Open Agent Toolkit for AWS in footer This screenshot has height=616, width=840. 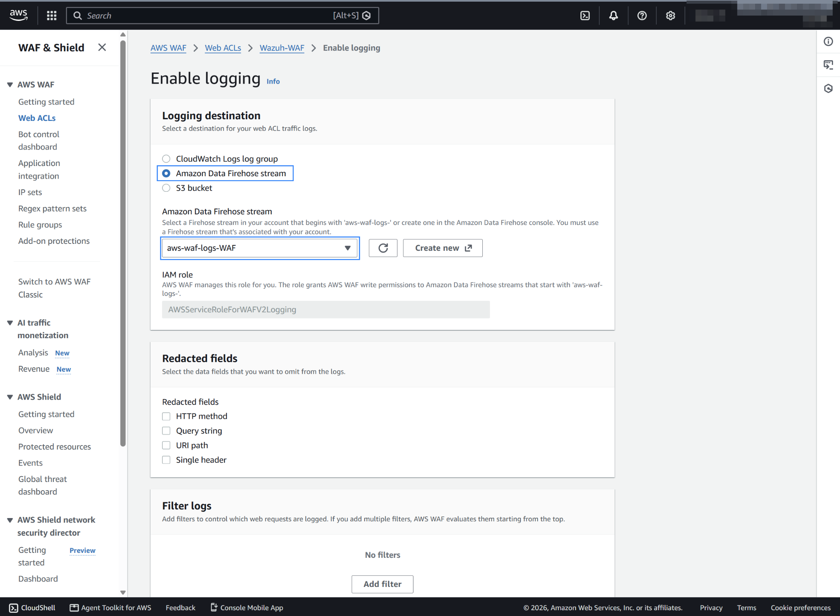click(x=110, y=607)
